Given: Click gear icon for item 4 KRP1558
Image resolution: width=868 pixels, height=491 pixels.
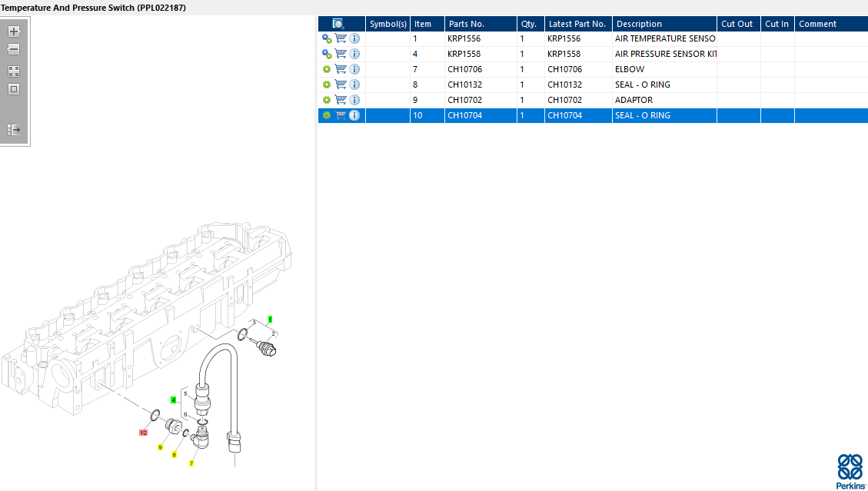Looking at the screenshot, I should pos(327,55).
